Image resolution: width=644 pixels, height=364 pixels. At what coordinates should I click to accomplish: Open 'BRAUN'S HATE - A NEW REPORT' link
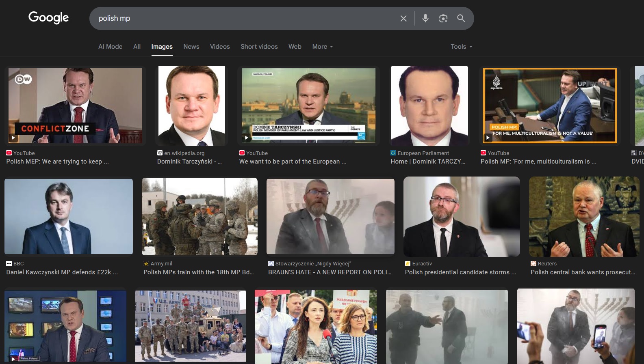point(330,272)
